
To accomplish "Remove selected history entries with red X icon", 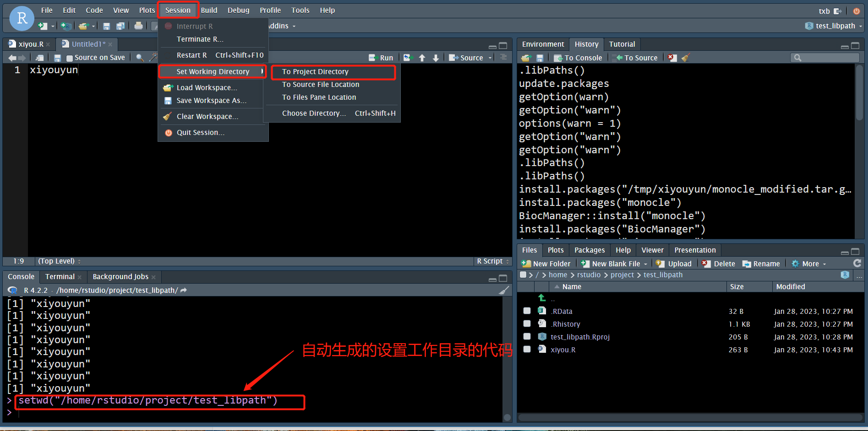I will click(x=671, y=57).
